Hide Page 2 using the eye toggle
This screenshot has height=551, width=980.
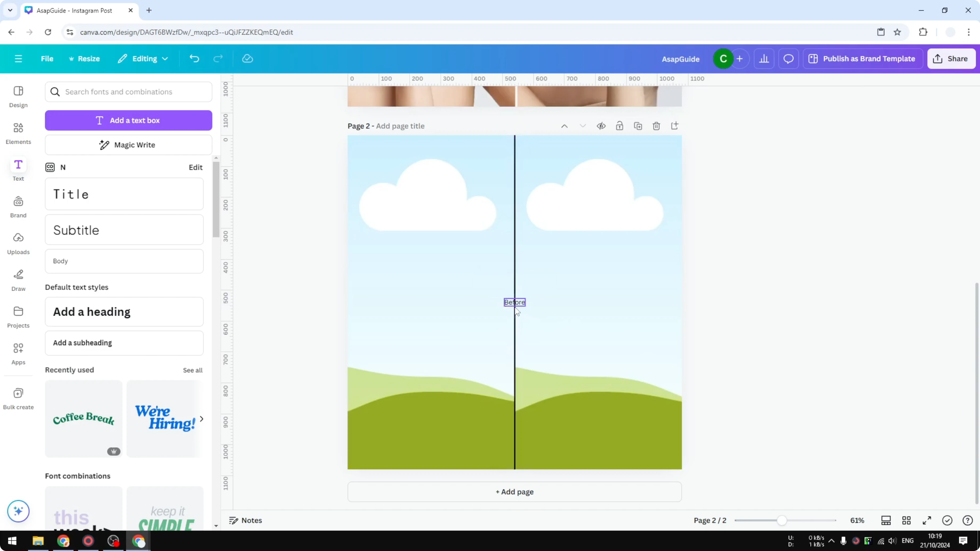click(601, 125)
